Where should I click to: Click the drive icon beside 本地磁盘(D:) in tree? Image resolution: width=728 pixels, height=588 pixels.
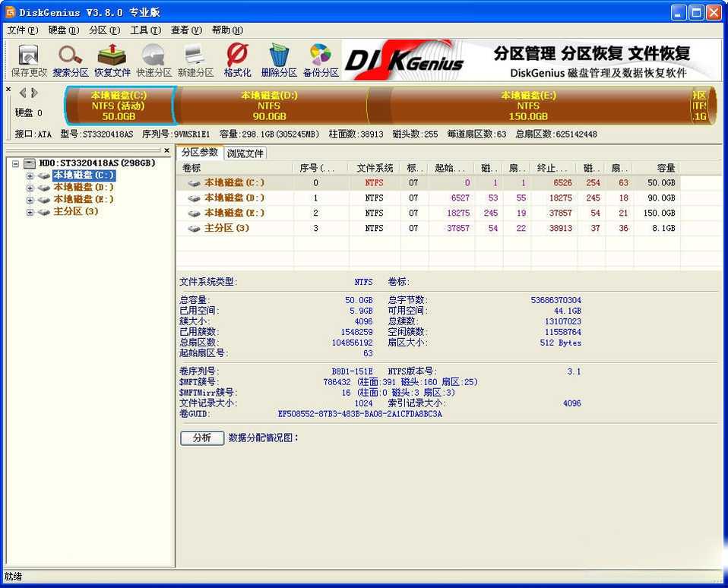(43, 188)
